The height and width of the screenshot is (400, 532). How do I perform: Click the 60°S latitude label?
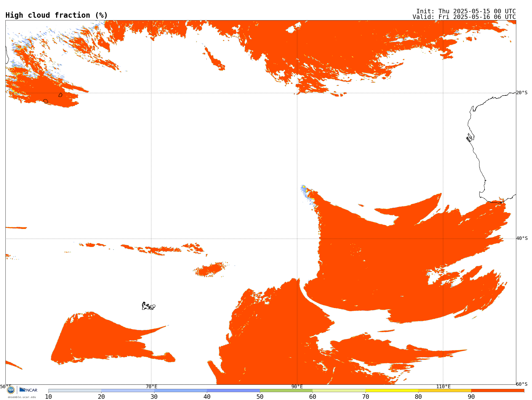522,384
